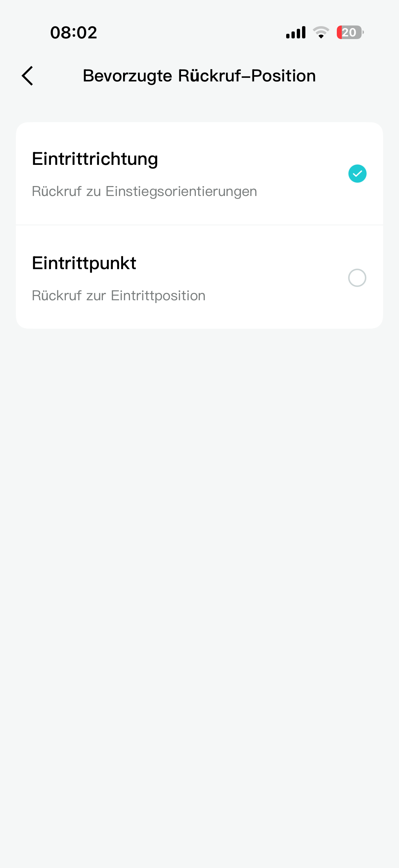Tap the divider between the two options
The height and width of the screenshot is (868, 399).
pos(199,225)
